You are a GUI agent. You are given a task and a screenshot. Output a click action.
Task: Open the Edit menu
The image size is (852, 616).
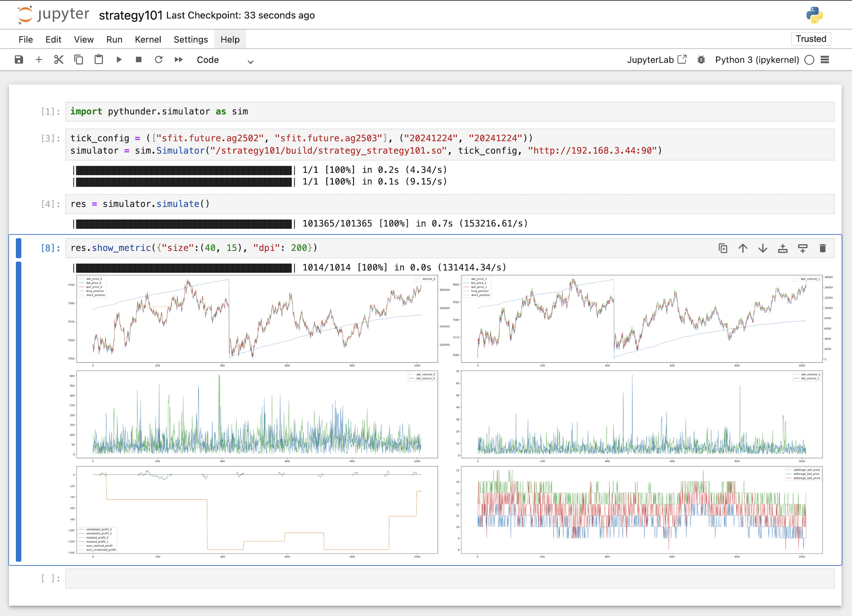coord(53,39)
